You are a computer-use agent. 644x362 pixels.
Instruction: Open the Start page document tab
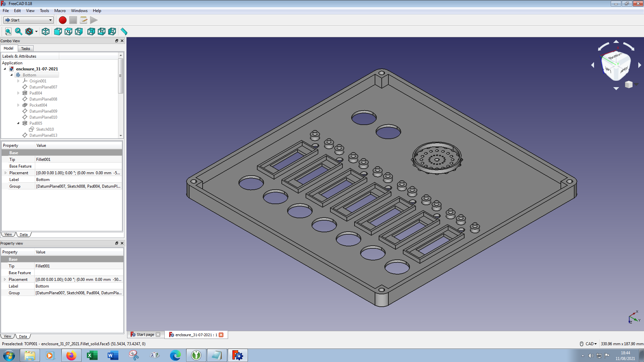145,335
